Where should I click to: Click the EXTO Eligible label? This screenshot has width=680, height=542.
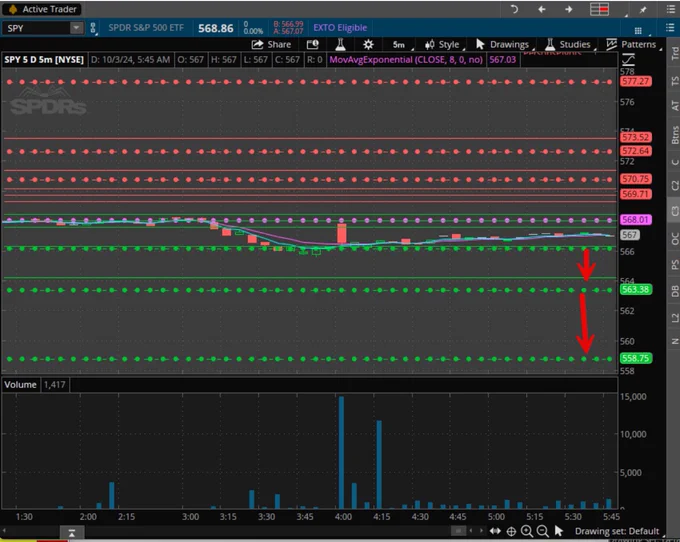pyautogui.click(x=340, y=28)
